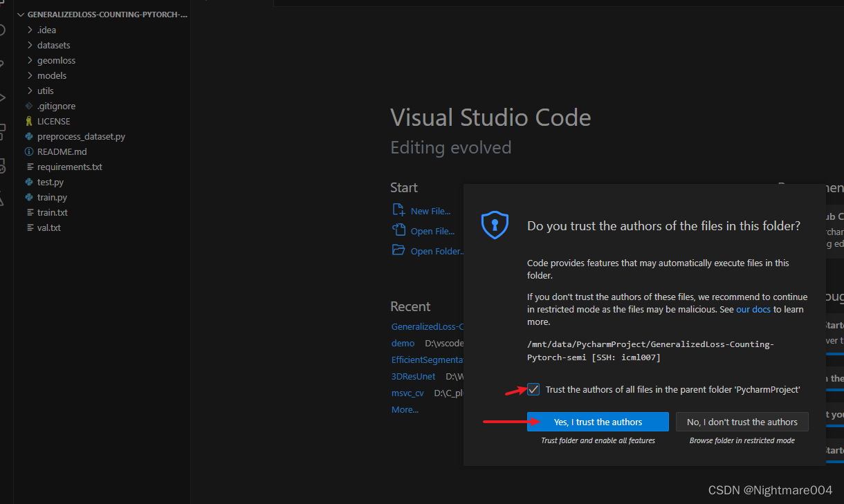Click Yes, I trust the authors button

(x=598, y=422)
